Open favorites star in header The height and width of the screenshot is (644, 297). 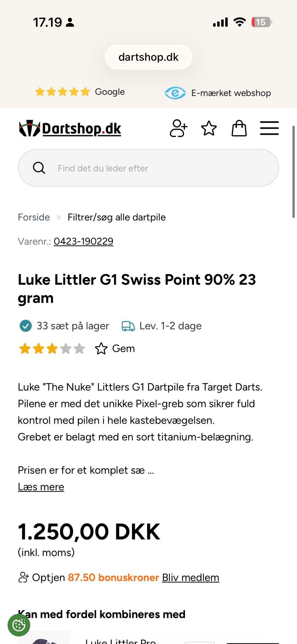(209, 128)
